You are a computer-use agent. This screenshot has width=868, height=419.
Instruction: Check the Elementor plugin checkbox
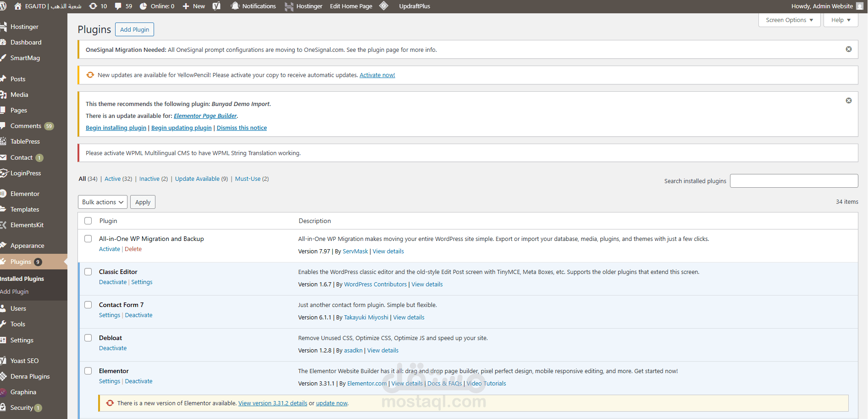pyautogui.click(x=88, y=371)
